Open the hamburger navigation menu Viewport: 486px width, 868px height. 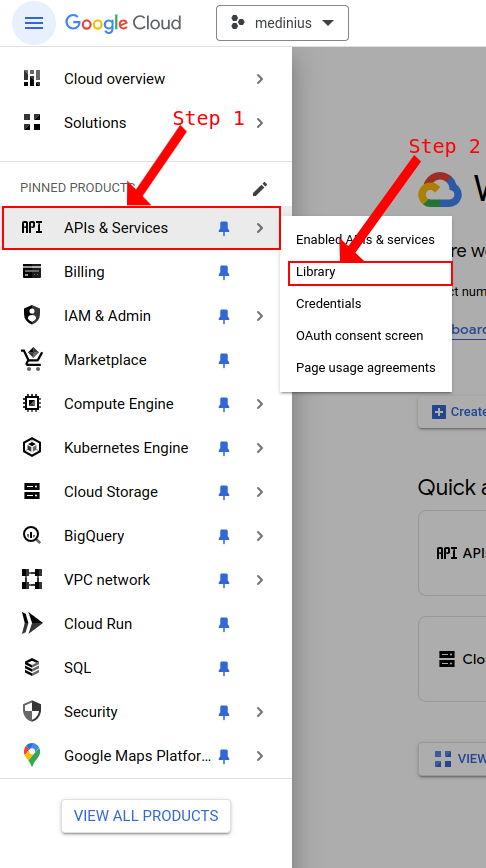34,23
